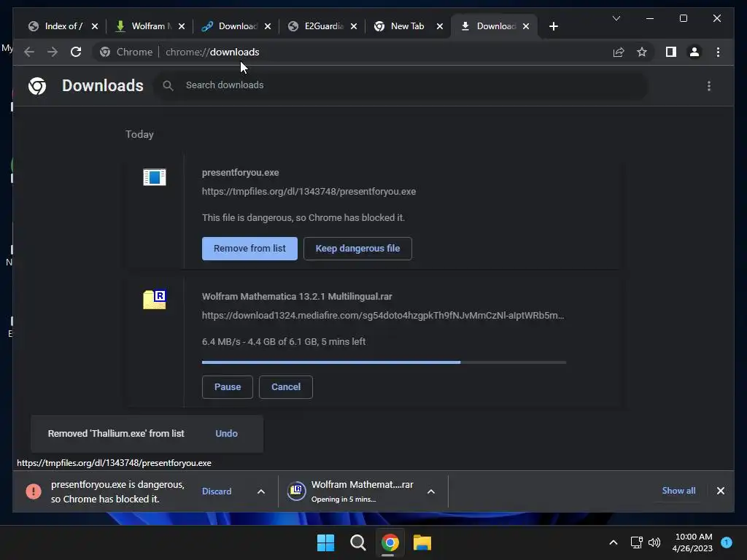
Task: Click the presentforyou.exe file name
Action: pos(240,172)
